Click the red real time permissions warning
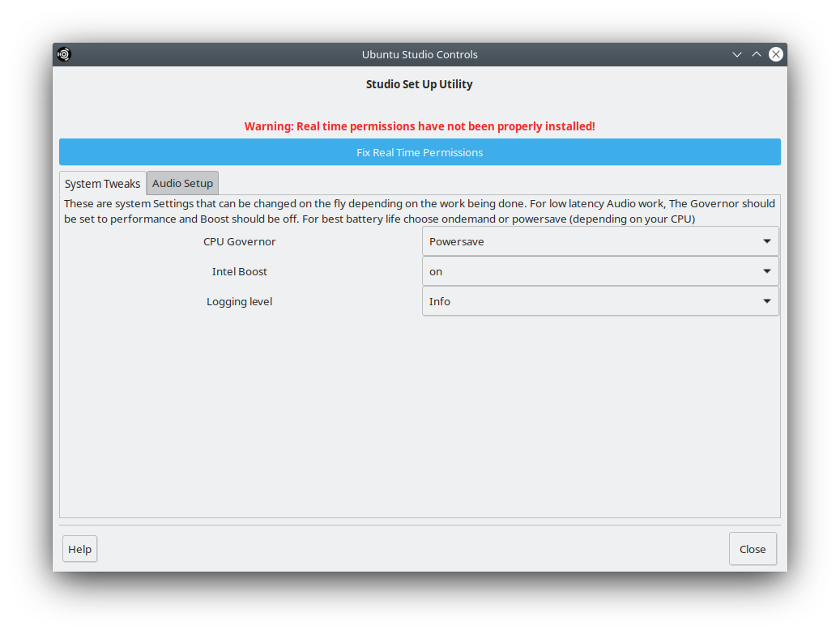Screen dimensions: 840x634 [420, 126]
